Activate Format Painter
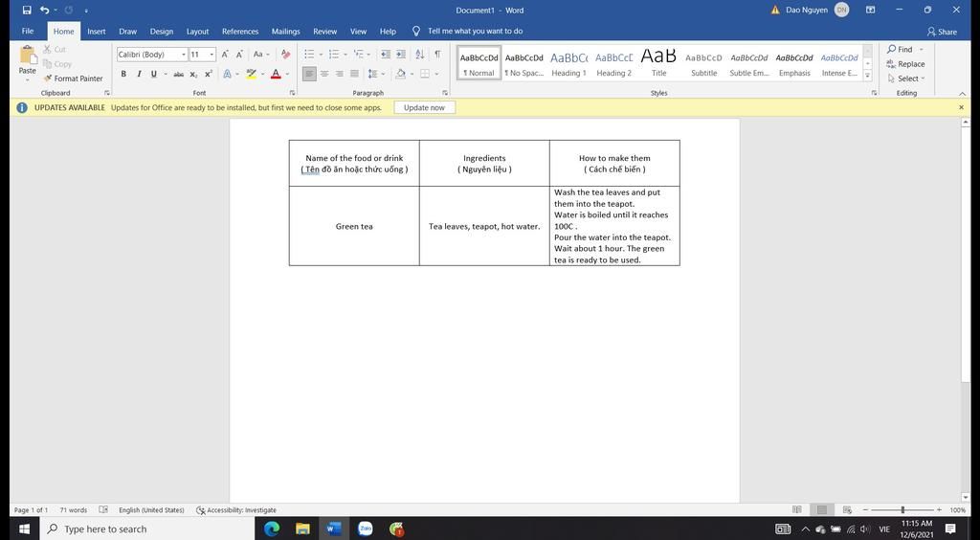980x540 pixels. point(73,79)
